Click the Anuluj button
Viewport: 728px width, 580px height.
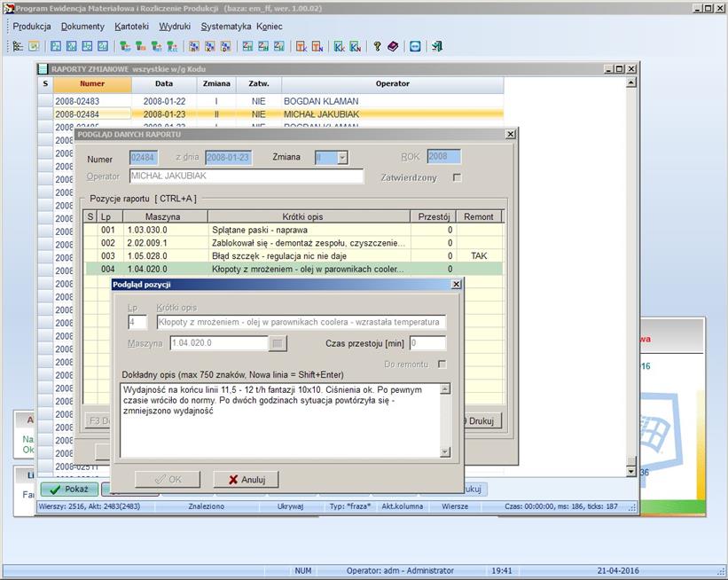[x=246, y=480]
